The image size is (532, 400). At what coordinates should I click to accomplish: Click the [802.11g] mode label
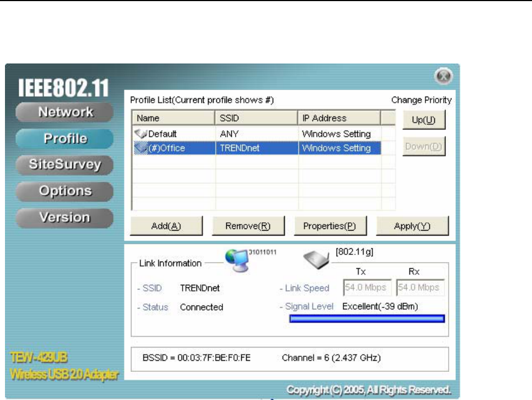pyautogui.click(x=354, y=252)
